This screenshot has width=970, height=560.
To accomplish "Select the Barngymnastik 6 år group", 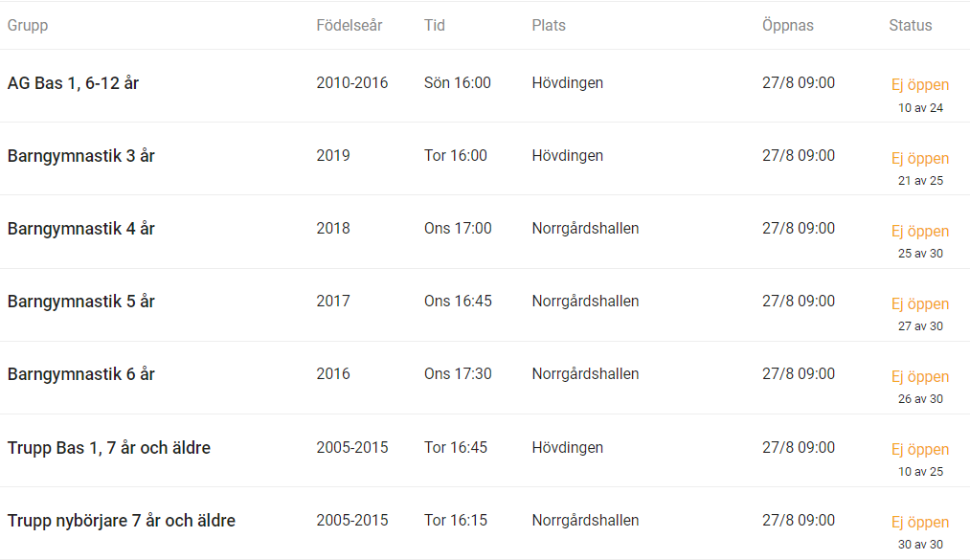I will [81, 374].
